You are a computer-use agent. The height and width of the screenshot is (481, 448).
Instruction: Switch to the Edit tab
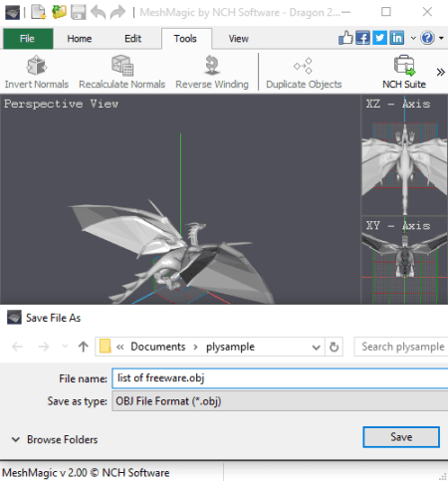[132, 39]
